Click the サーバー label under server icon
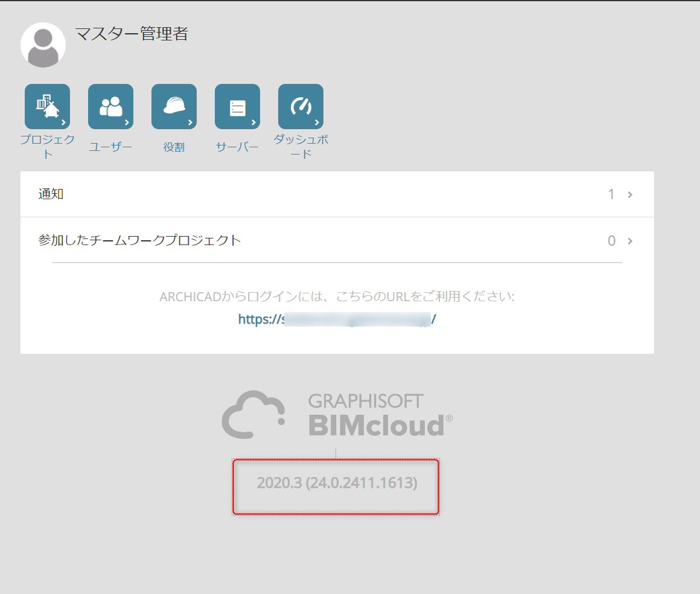The height and width of the screenshot is (594, 700). pos(238,147)
